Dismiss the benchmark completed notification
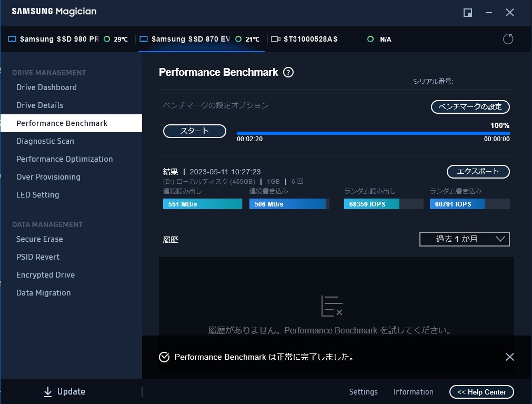 point(509,357)
